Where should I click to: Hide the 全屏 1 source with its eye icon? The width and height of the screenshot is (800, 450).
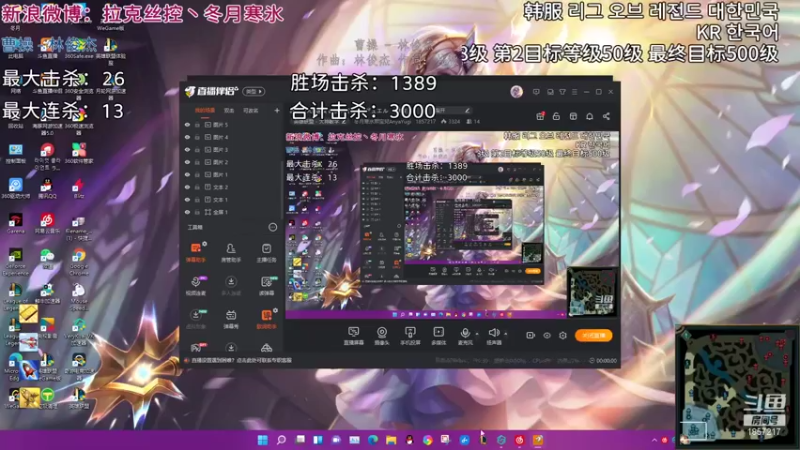point(187,212)
